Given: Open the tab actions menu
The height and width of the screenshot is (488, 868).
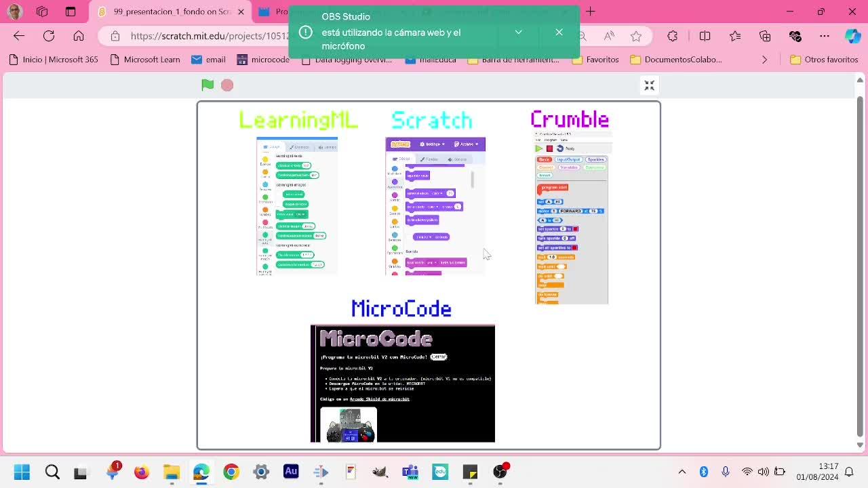Looking at the screenshot, I should [71, 12].
